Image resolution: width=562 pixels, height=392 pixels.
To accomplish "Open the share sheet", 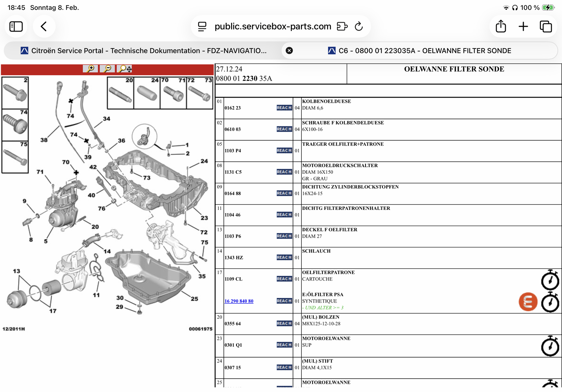I will pos(501,26).
